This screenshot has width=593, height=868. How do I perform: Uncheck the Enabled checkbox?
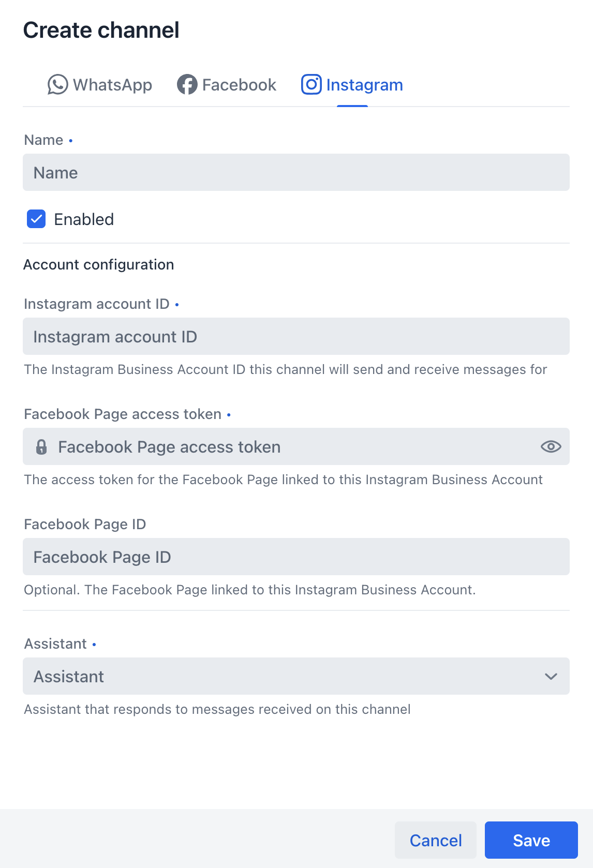[36, 219]
